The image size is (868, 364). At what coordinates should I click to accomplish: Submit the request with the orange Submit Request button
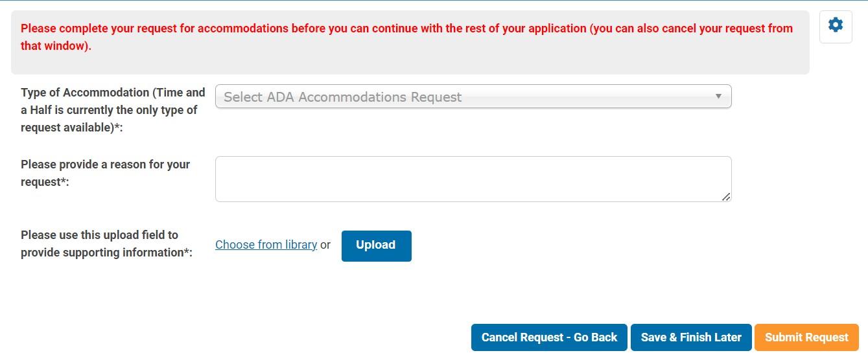pos(806,337)
